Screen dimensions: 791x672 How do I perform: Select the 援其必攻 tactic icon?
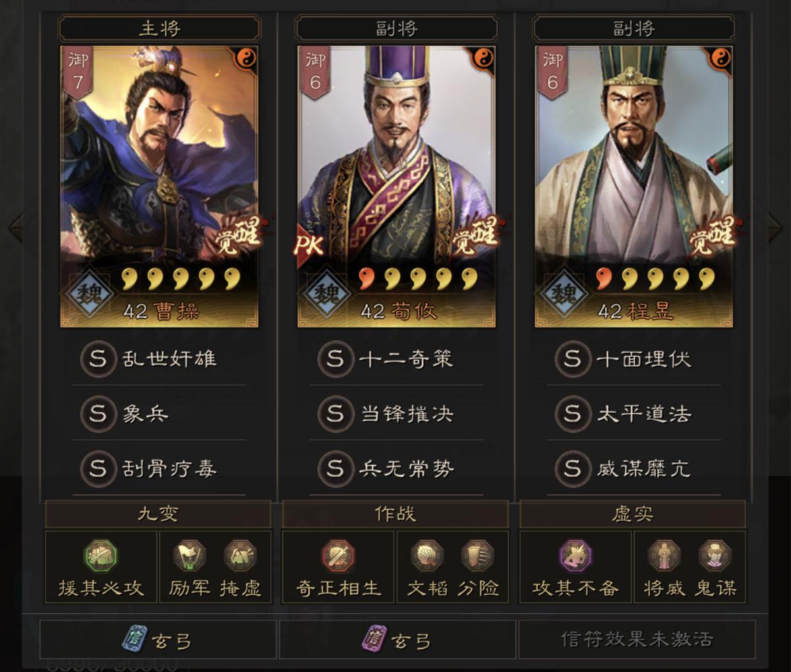[100, 556]
